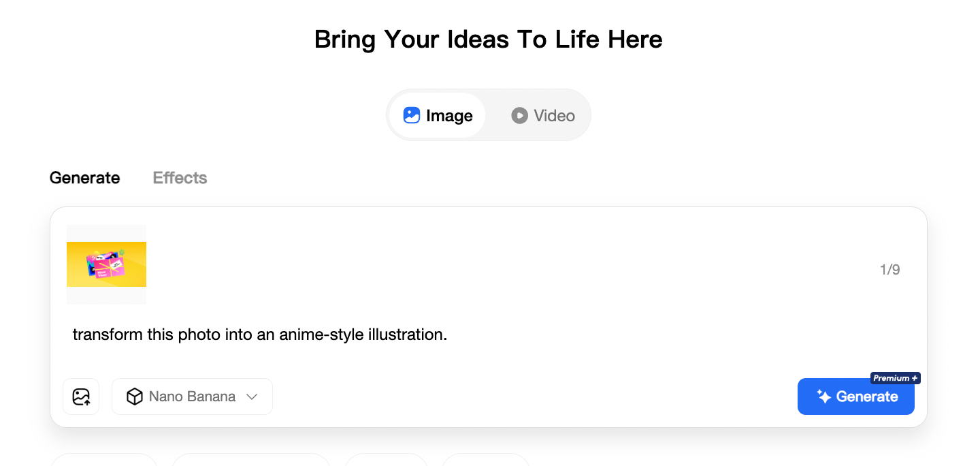Click the Premium + badge
980x466 pixels.
click(895, 378)
